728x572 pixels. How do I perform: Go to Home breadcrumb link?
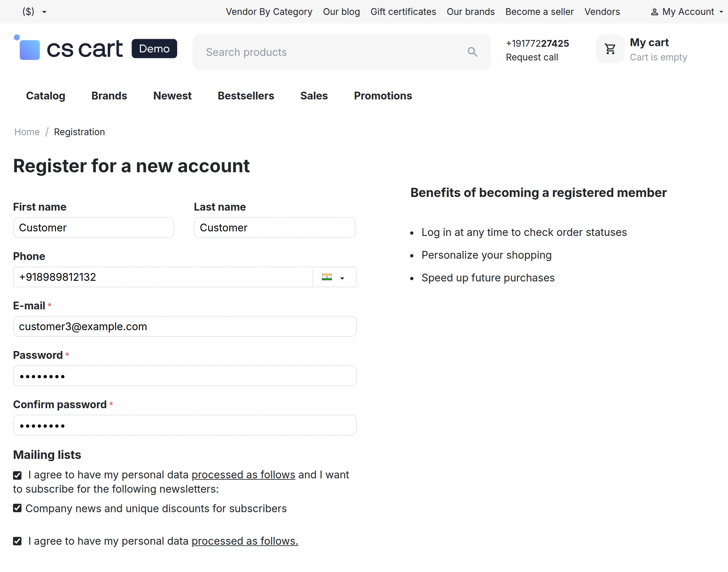[x=27, y=132]
